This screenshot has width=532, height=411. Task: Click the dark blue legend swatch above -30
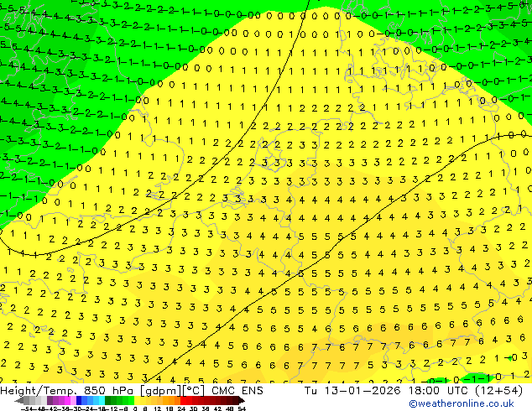point(79,400)
